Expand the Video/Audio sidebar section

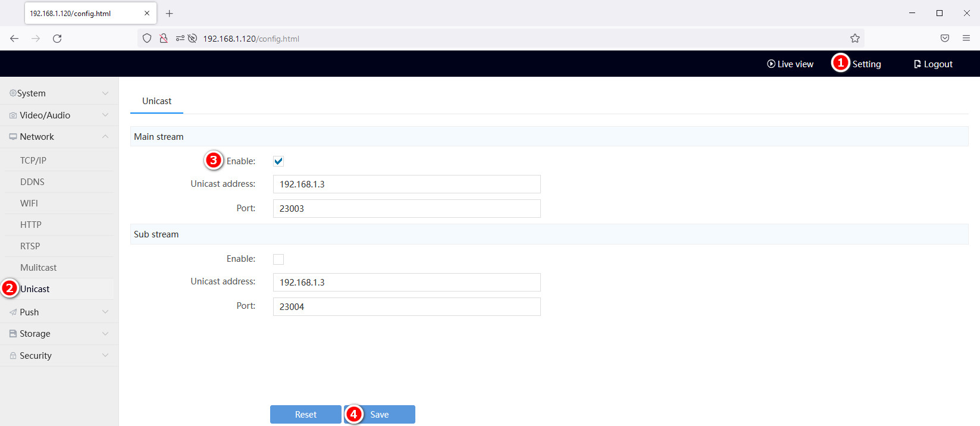[59, 115]
